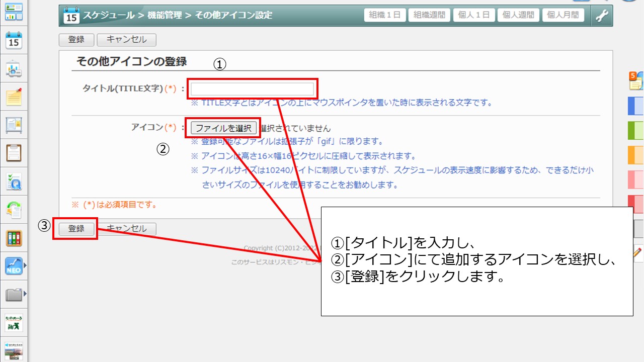Pick the red color swatch
Viewport: 644px width, 362px height.
point(636,204)
